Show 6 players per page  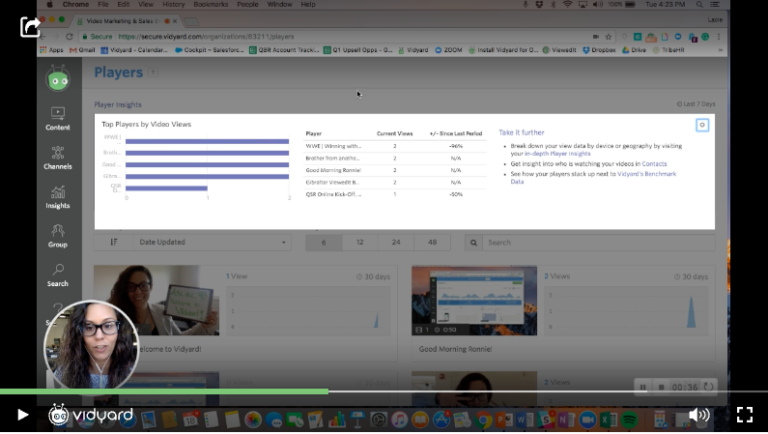click(324, 242)
